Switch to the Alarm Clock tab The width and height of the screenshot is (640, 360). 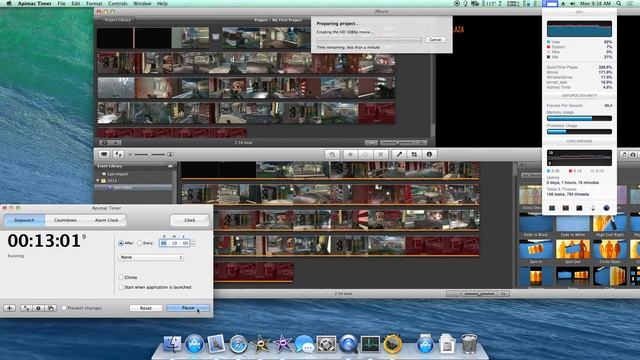click(106, 220)
